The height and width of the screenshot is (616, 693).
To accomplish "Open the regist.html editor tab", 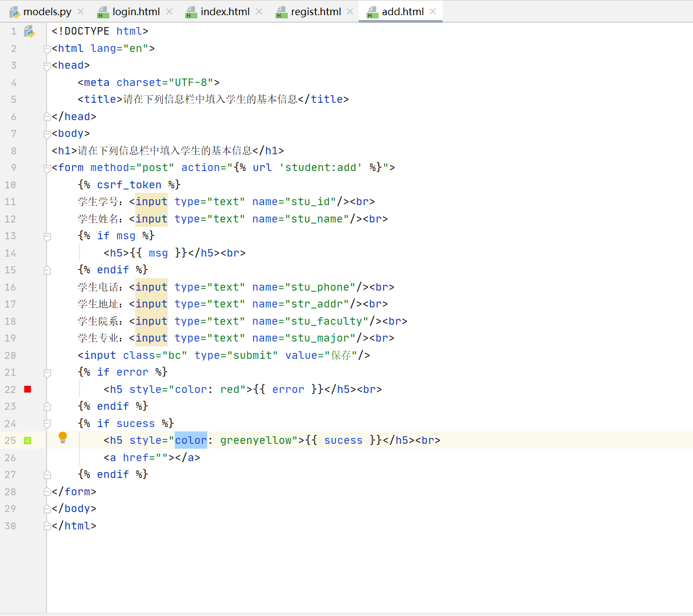I will pyautogui.click(x=316, y=11).
